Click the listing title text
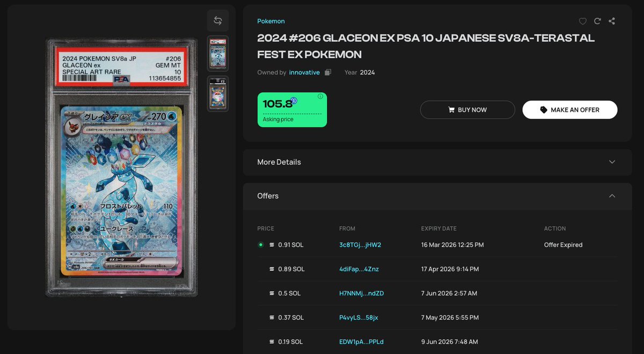Viewport: 644px width, 354px height. 426,46
